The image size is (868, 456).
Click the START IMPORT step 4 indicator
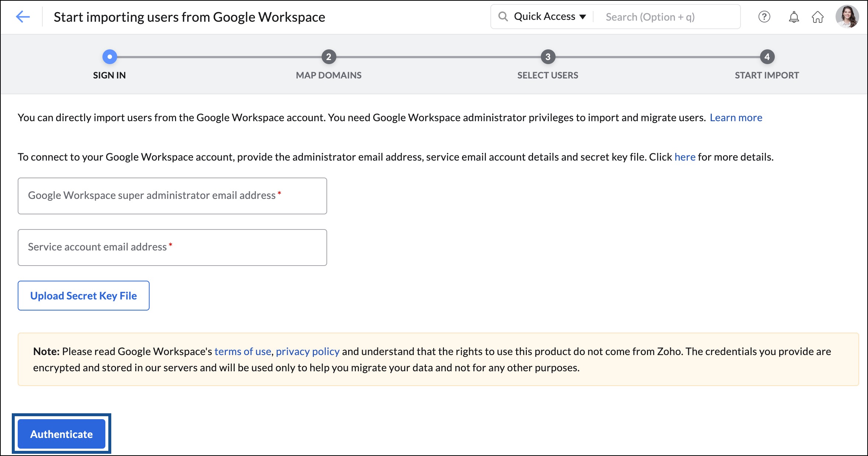point(767,56)
